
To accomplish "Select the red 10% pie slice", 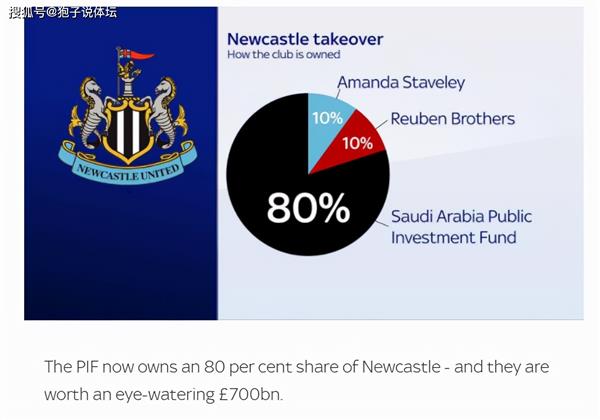I will pyautogui.click(x=356, y=142).
